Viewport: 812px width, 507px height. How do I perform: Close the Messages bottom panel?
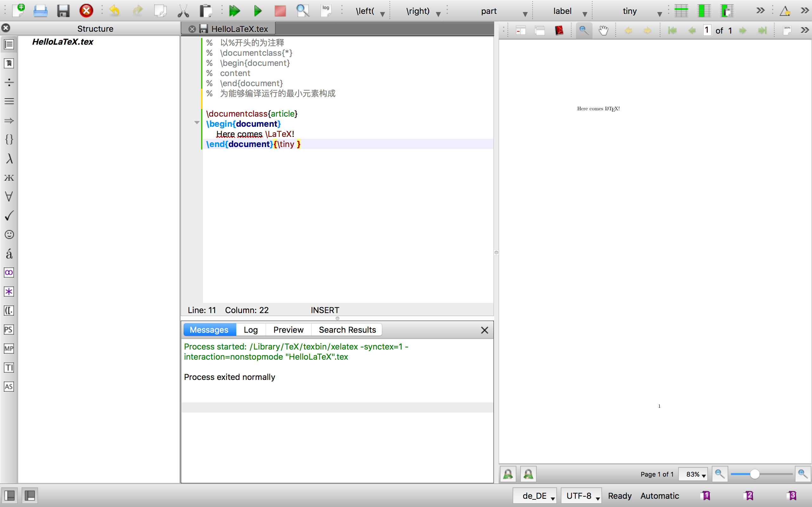pos(485,330)
